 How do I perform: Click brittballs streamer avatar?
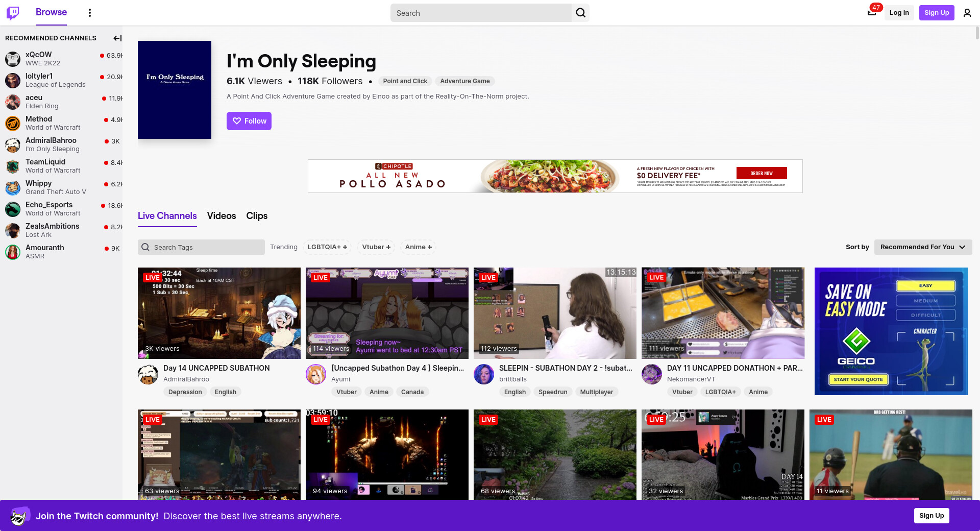click(484, 374)
